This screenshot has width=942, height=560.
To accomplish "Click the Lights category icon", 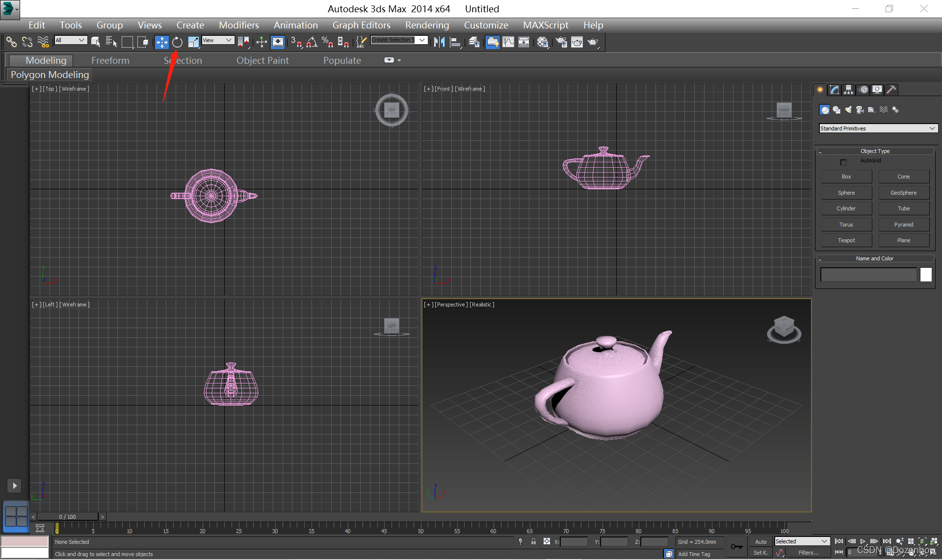I will 848,110.
